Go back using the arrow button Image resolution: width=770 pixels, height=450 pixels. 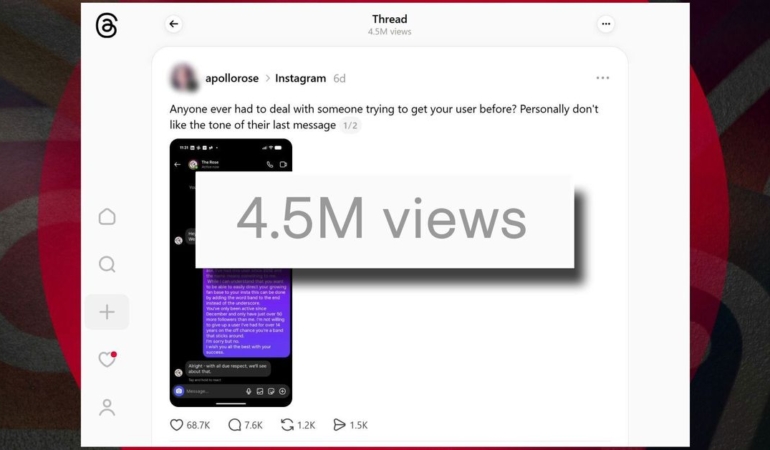coord(174,24)
